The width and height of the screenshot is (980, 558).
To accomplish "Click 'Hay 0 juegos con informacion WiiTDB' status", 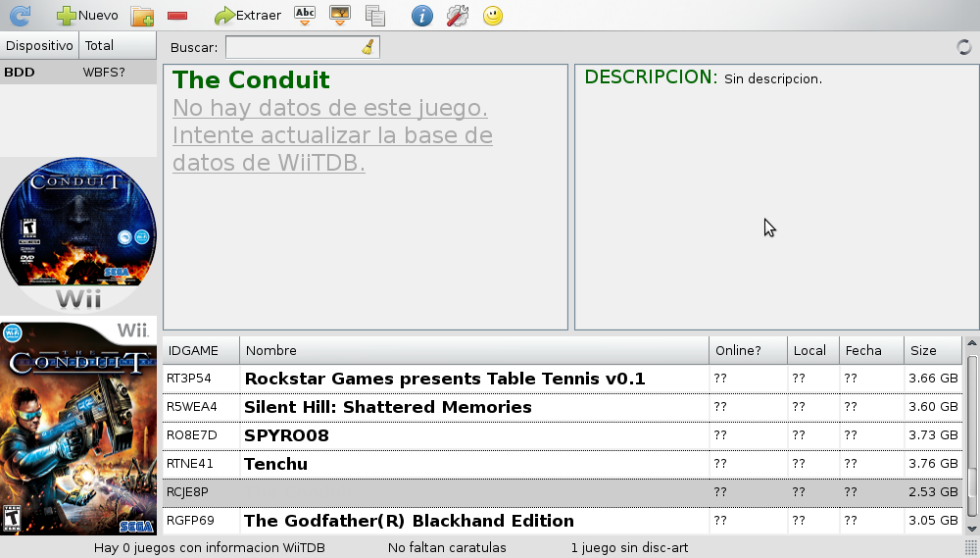I will (210, 548).
